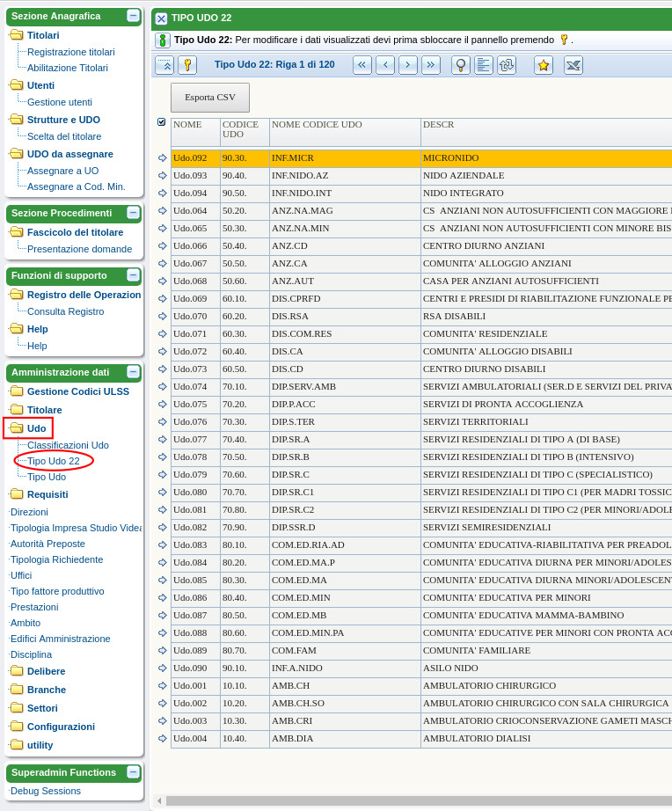This screenshot has height=811, width=672.
Task: Open Classificazioni Udo in the tree
Action: click(x=68, y=445)
